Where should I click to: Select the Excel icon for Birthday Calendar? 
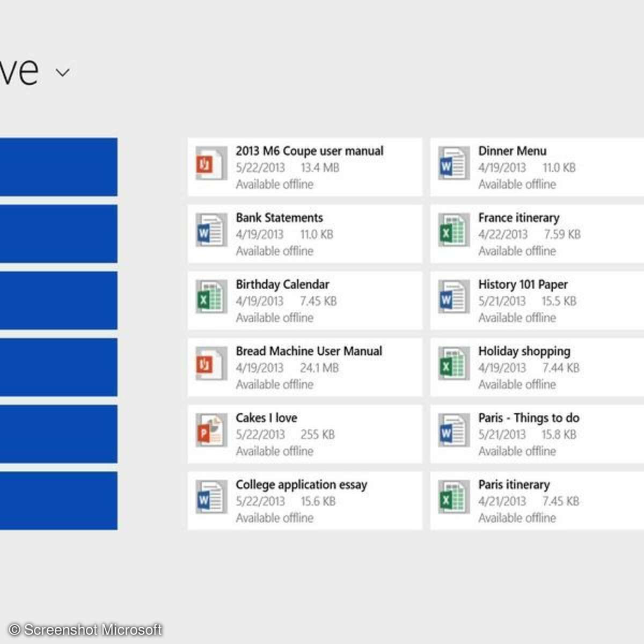click(x=210, y=297)
